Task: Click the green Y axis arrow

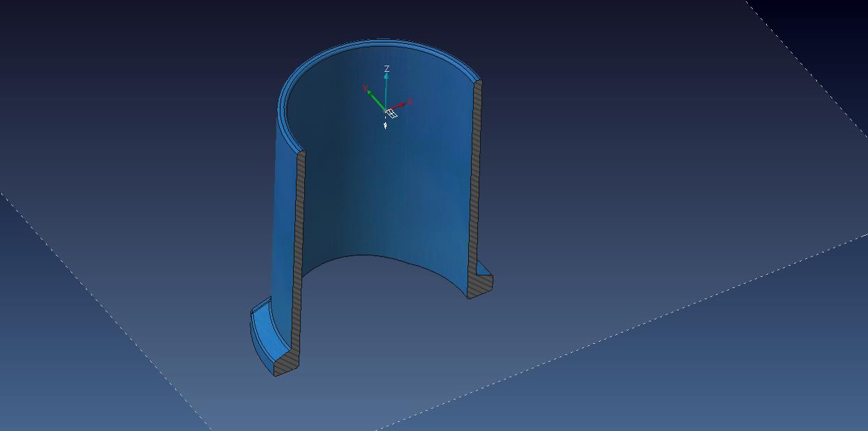Action: [x=375, y=100]
